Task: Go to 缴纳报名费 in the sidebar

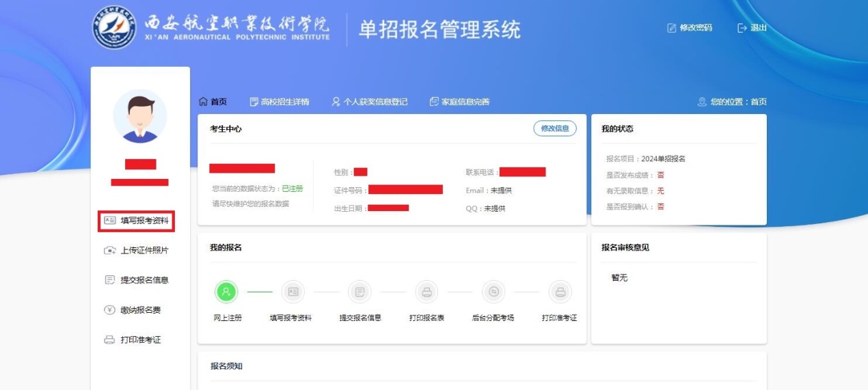Action: (133, 310)
